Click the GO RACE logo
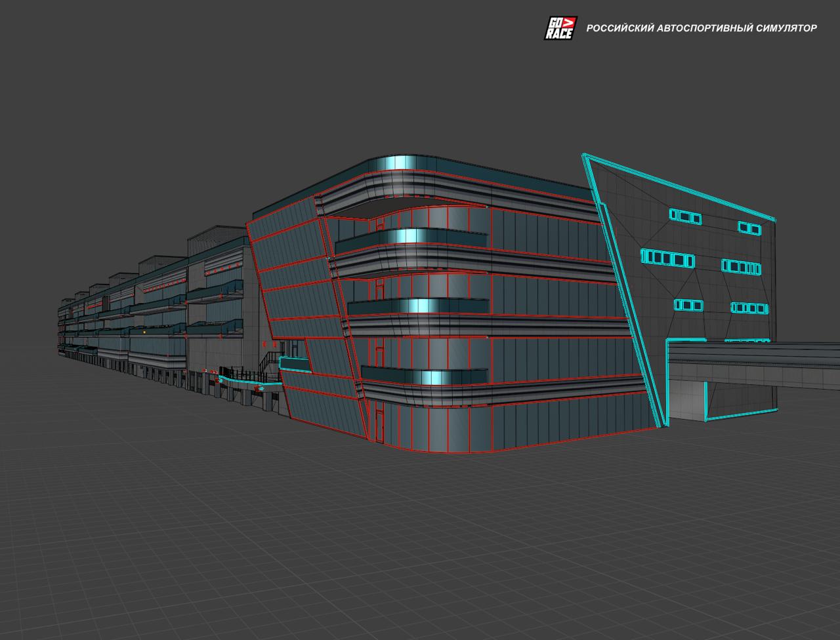Screen dimensions: 840x640 pos(560,28)
